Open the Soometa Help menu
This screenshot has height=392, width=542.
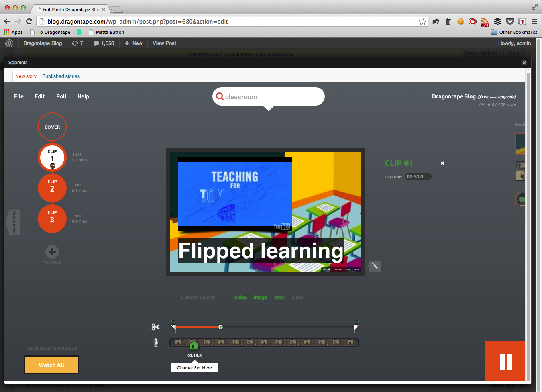point(83,96)
